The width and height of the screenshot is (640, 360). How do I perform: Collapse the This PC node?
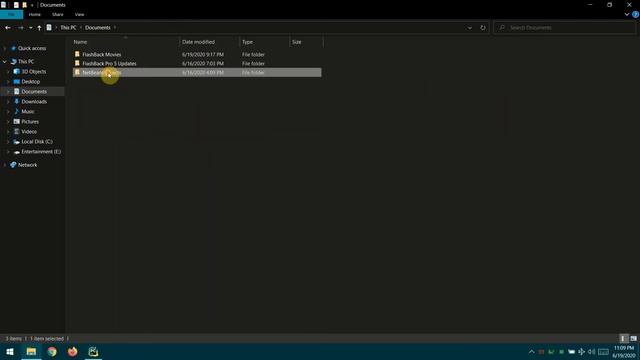[4, 62]
